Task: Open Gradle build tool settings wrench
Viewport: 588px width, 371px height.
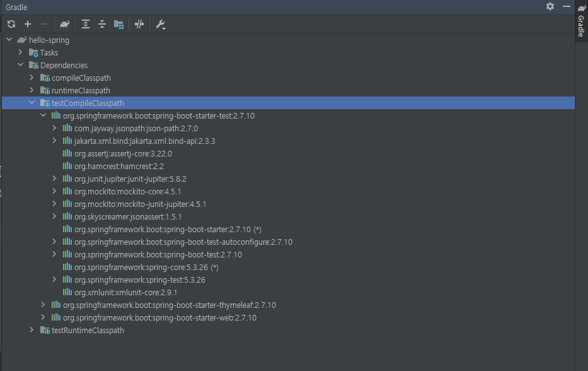Action: point(161,25)
